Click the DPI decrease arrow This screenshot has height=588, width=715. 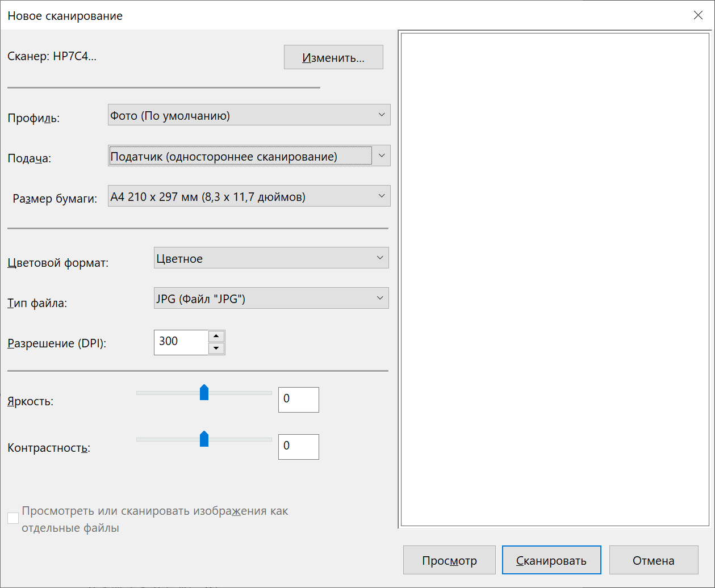click(216, 348)
